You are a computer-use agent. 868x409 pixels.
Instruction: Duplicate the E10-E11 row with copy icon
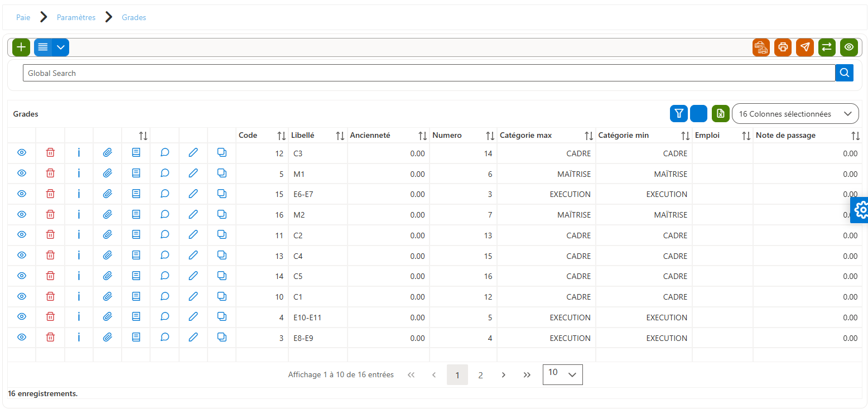[x=221, y=316]
